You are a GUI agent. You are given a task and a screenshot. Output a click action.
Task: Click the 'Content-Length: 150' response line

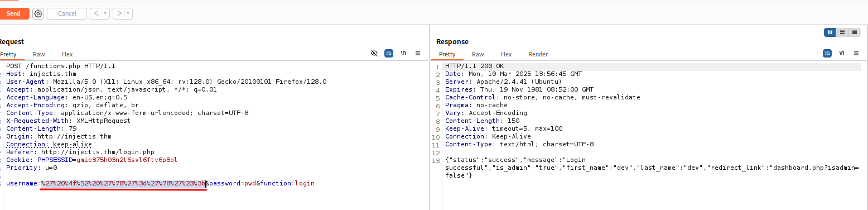482,121
